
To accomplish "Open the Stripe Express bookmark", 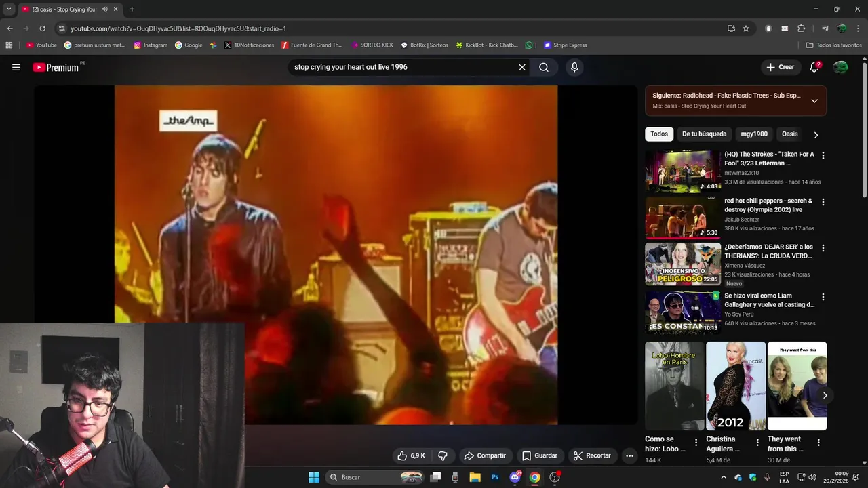I will pyautogui.click(x=565, y=45).
